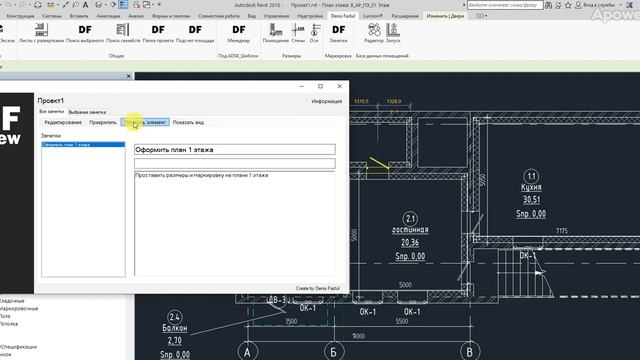The image size is (640, 360).
Task: Select the Denis Fazlul ribbon tab
Action: click(x=343, y=16)
